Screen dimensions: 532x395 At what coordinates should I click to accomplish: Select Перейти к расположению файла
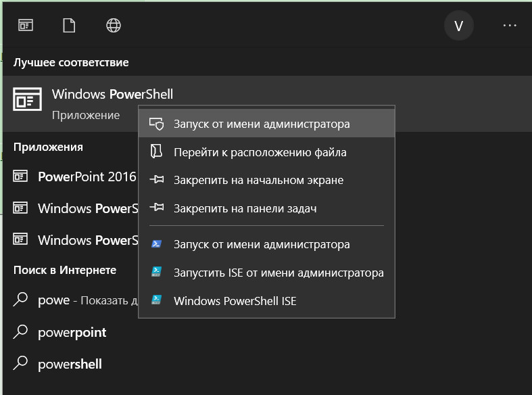point(267,152)
